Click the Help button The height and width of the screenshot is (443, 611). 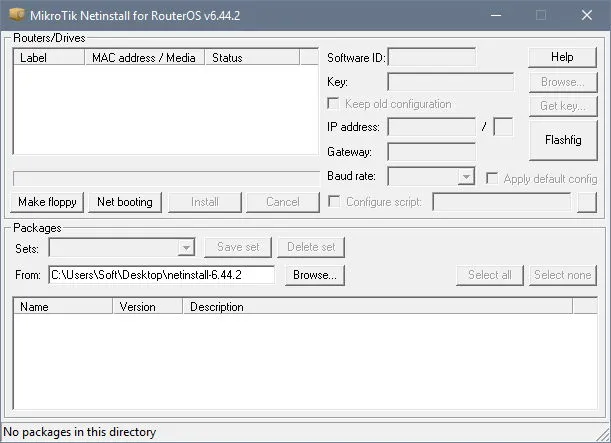click(562, 57)
